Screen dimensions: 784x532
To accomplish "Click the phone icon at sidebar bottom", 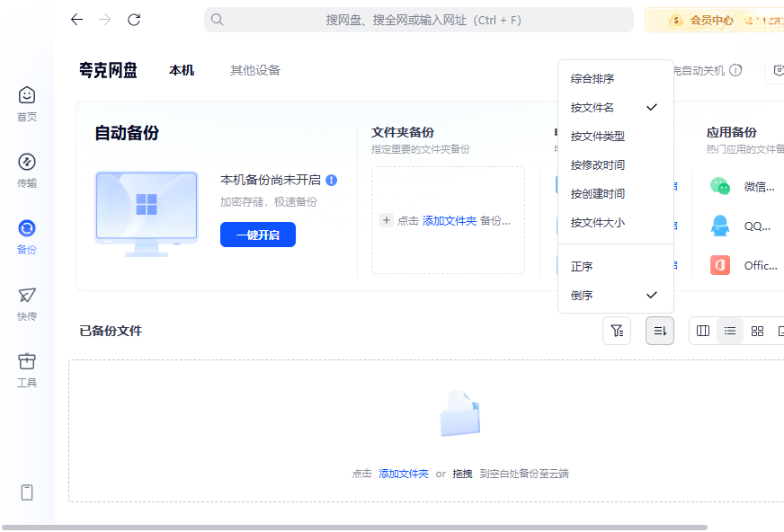I will (27, 492).
